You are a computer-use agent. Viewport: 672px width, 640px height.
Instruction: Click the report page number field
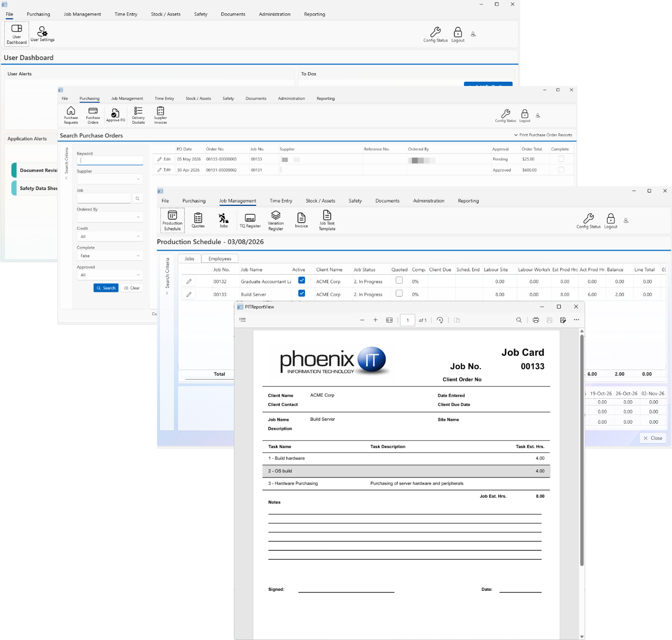408,320
